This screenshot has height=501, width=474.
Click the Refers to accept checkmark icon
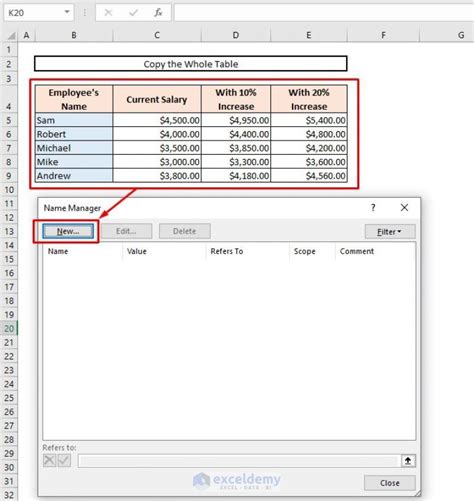point(64,461)
